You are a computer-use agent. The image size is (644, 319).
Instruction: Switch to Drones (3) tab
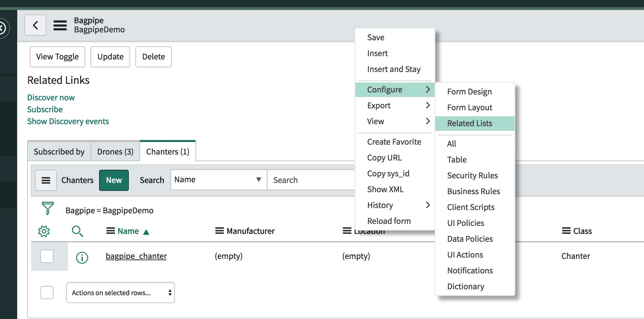(115, 152)
